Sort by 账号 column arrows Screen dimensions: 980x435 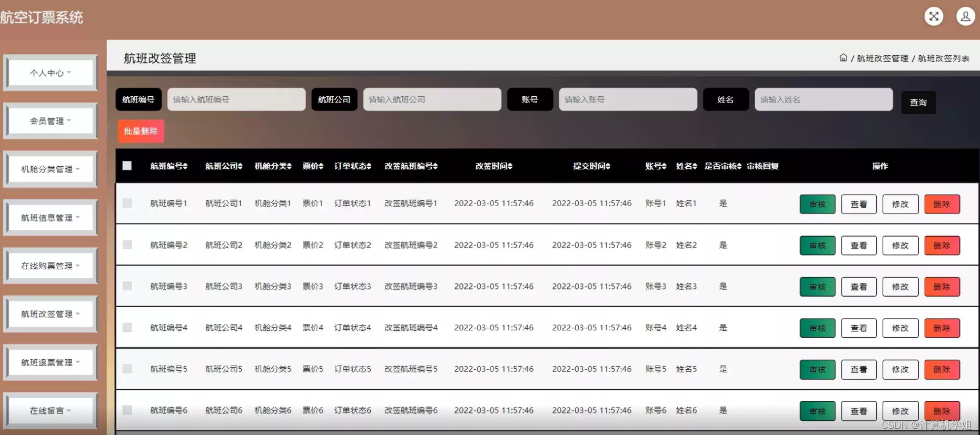click(664, 166)
